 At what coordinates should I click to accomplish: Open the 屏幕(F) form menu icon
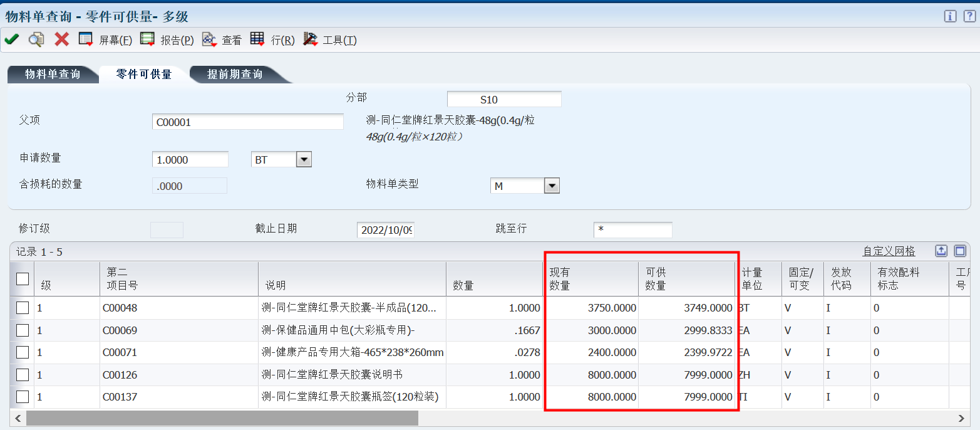tap(86, 39)
